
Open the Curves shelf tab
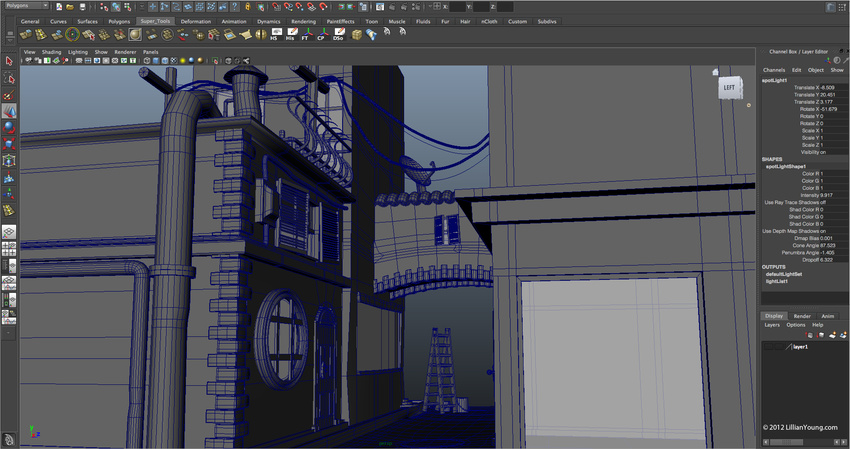pos(58,22)
